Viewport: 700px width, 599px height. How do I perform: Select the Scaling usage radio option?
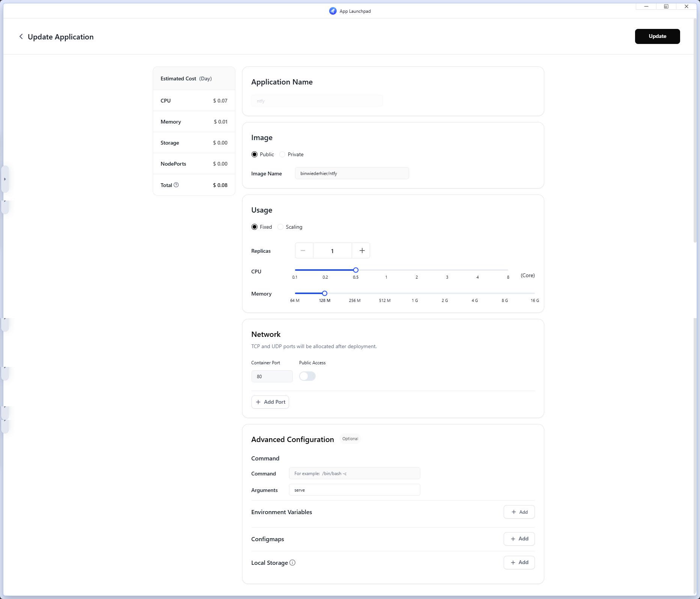point(280,227)
